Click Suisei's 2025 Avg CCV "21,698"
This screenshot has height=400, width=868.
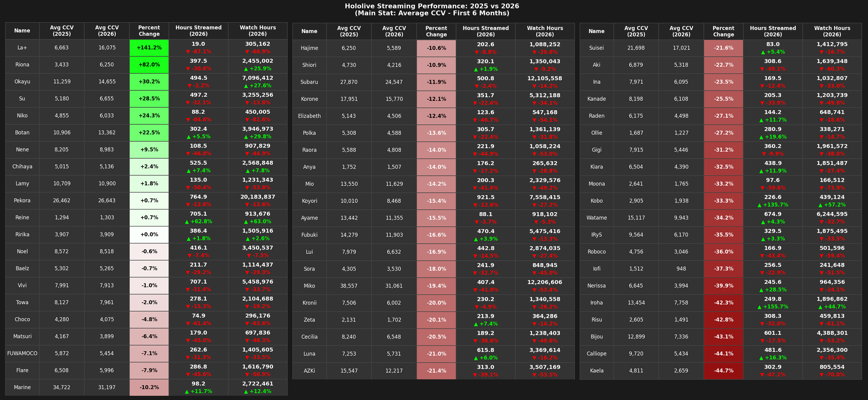[636, 48]
